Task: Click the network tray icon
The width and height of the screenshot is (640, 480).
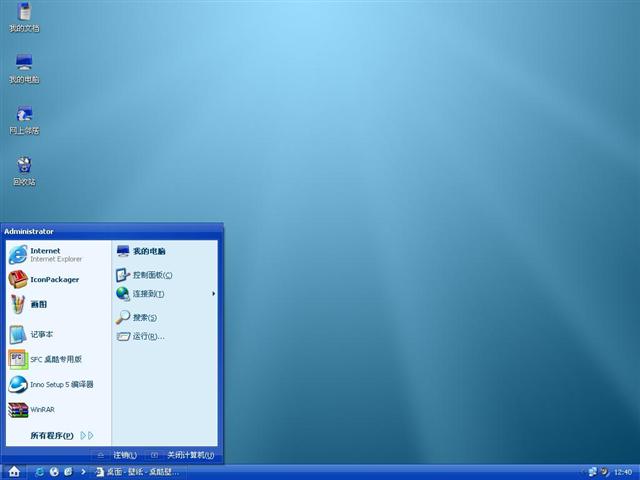Action: (x=592, y=472)
